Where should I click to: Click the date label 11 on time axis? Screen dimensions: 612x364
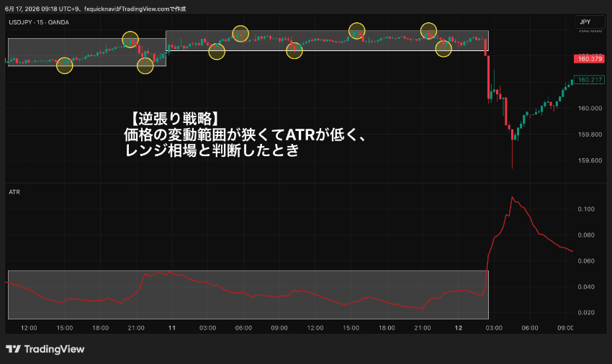tap(172, 328)
